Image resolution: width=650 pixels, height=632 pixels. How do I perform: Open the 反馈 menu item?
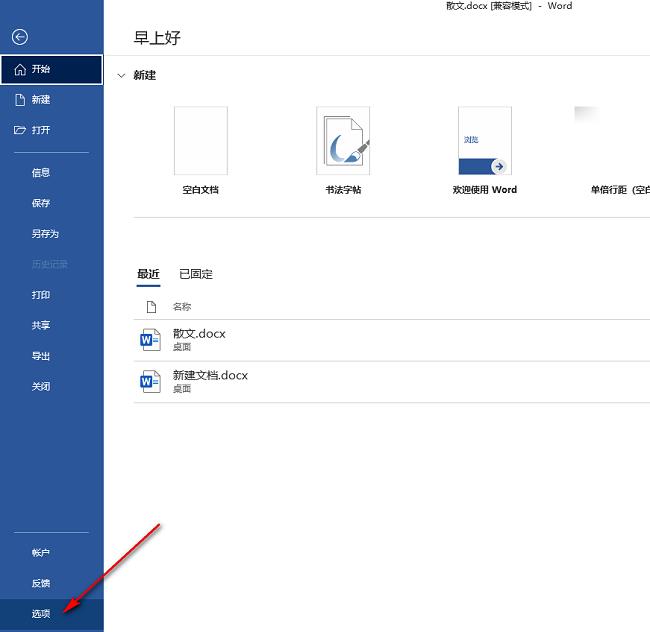pos(52,583)
